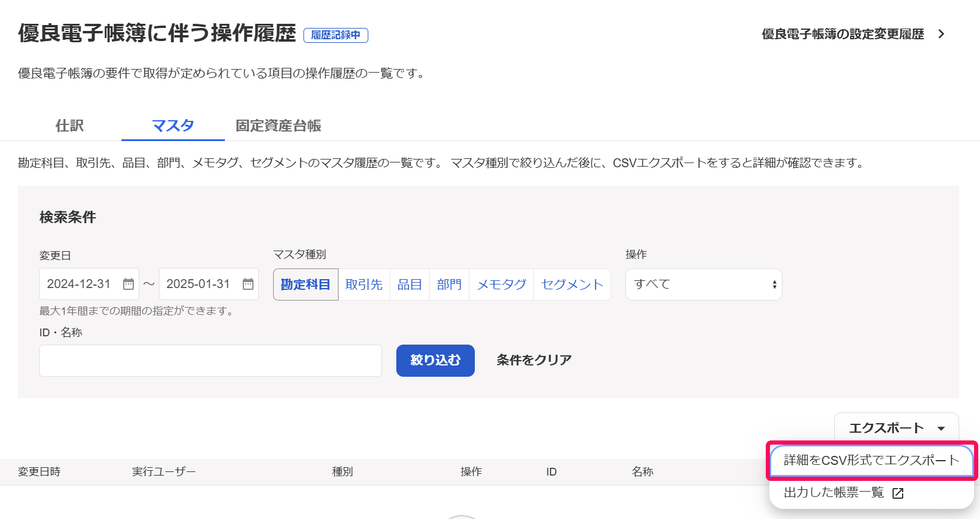This screenshot has width=980, height=519.
Task: Open calendar icon for end date 2025-01-31
Action: 248,284
